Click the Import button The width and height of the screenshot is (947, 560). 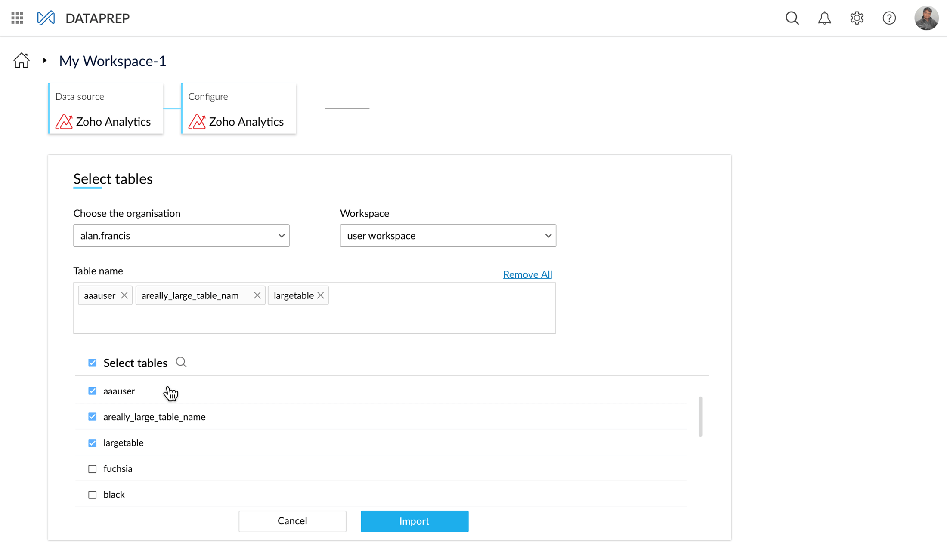tap(414, 521)
